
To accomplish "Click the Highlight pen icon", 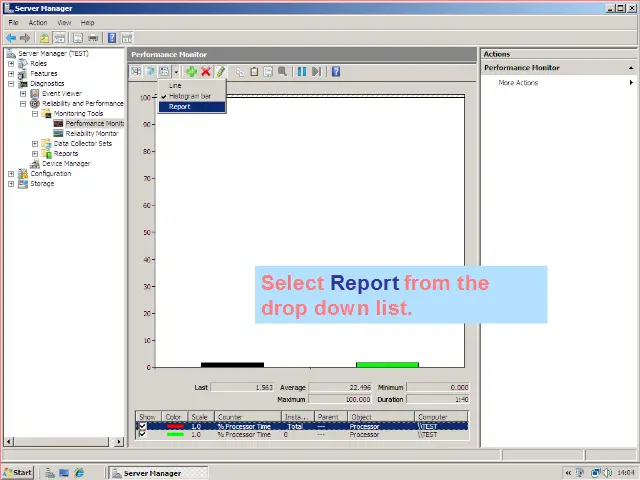I will [220, 72].
